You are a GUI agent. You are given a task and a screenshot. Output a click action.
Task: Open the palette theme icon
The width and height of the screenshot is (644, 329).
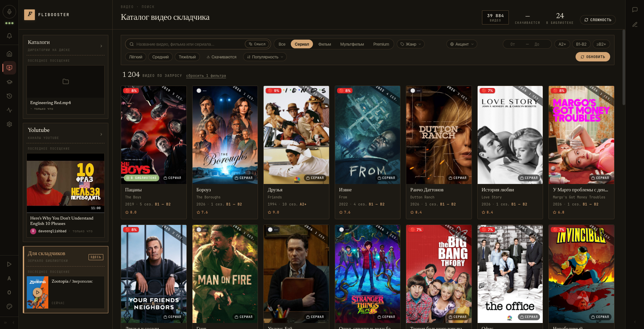(x=9, y=307)
